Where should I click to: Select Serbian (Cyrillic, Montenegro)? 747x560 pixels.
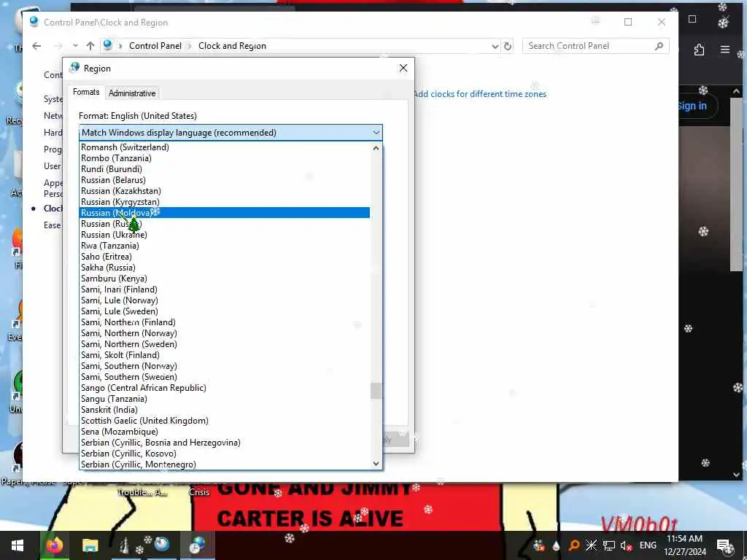click(225, 464)
